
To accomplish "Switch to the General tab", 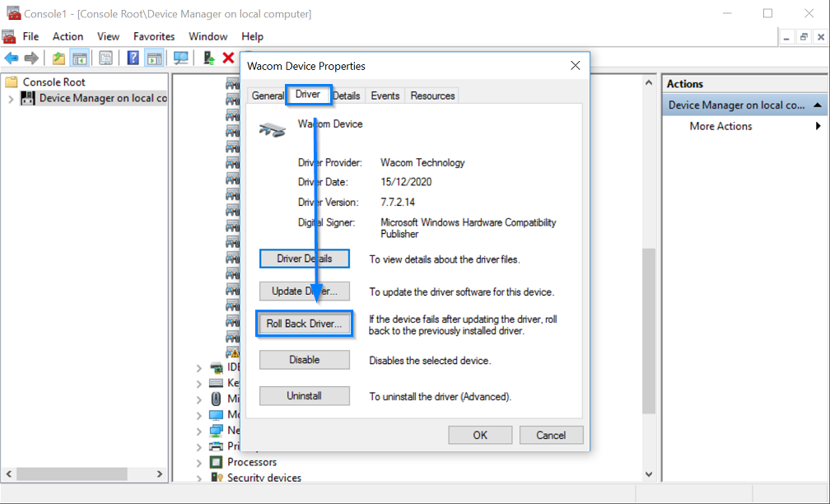I will coord(268,96).
